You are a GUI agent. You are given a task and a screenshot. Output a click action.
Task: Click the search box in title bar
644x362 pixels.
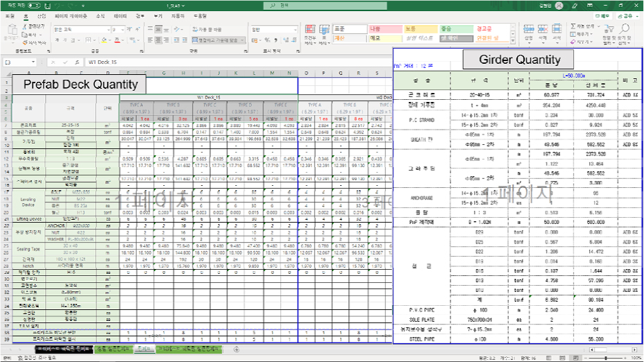pos(325,6)
